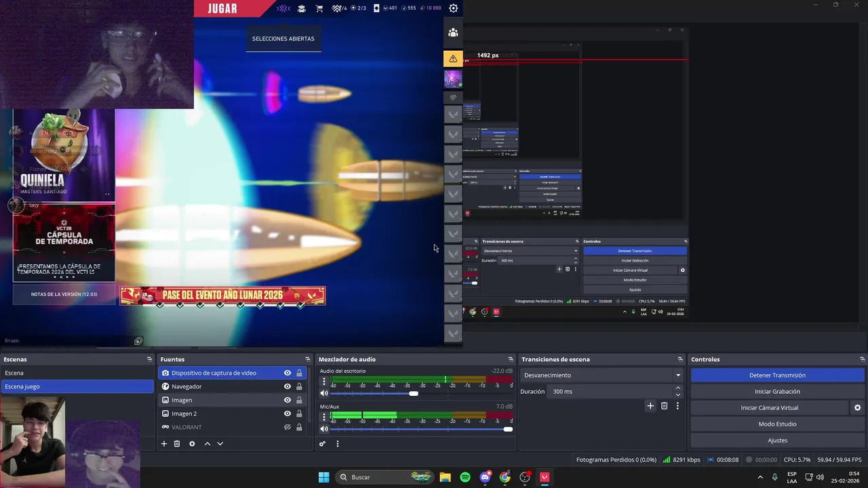Open the Valorant friends social panel icon
This screenshot has width=868, height=488.
453,32
